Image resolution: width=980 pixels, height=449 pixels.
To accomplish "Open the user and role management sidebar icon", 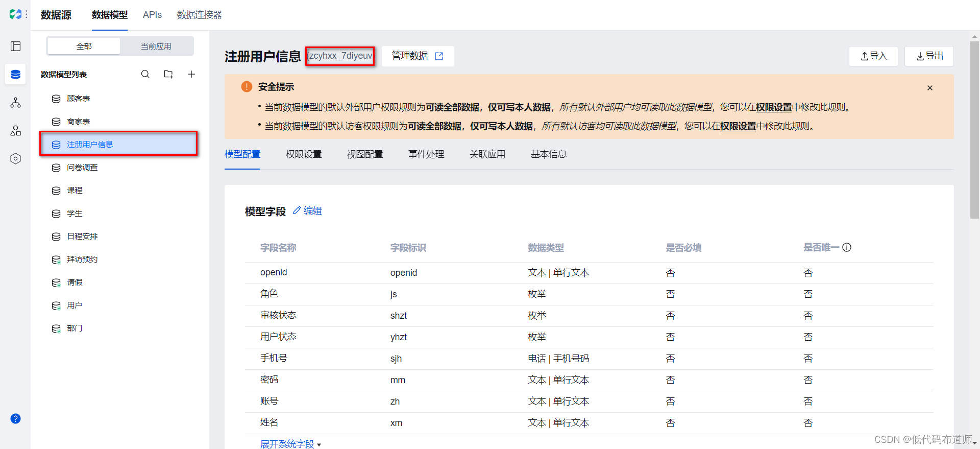I will (x=16, y=131).
